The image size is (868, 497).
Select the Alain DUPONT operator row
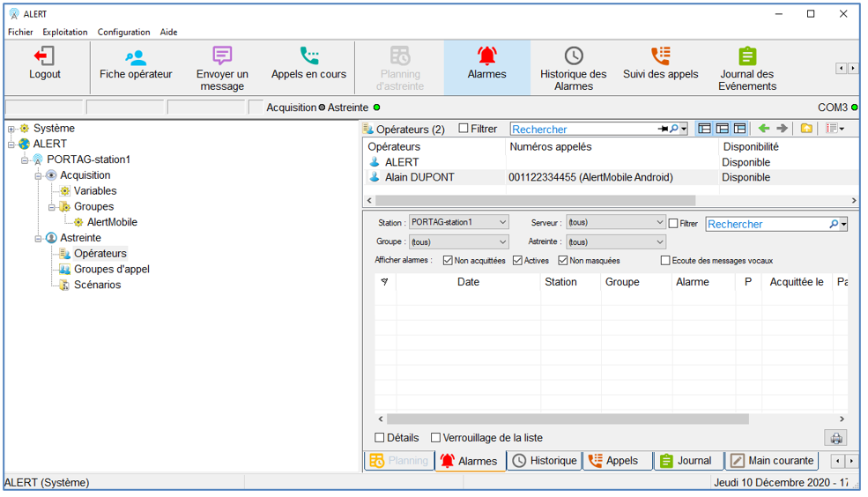point(419,177)
